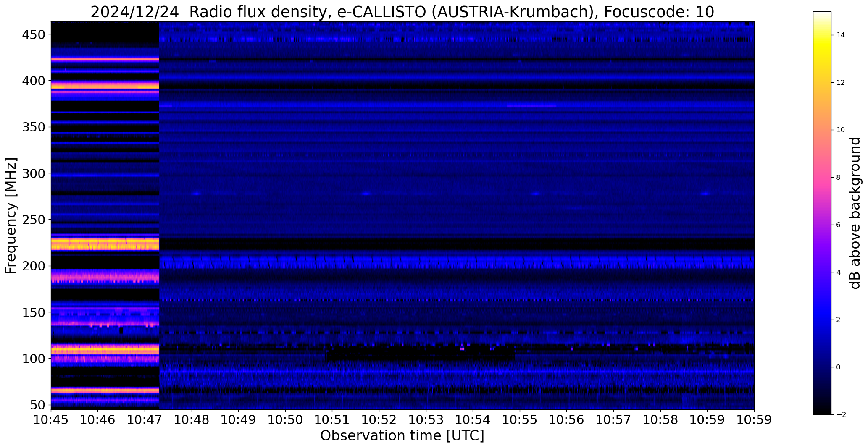
Task: Click the 'Observation time [UTC]' x-axis label
Action: 402,436
